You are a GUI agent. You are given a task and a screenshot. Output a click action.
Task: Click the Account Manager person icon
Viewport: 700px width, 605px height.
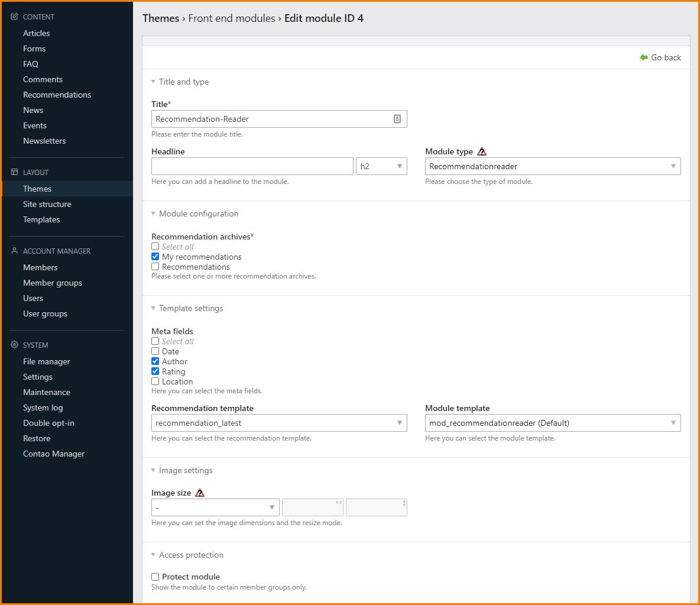tap(15, 251)
